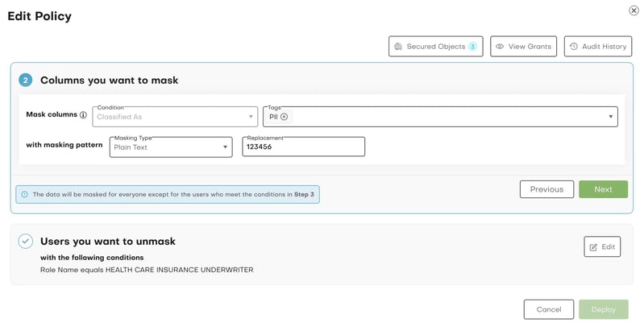Click the info icon in the masking notice banner
Image resolution: width=644 pixels, height=335 pixels.
[25, 195]
